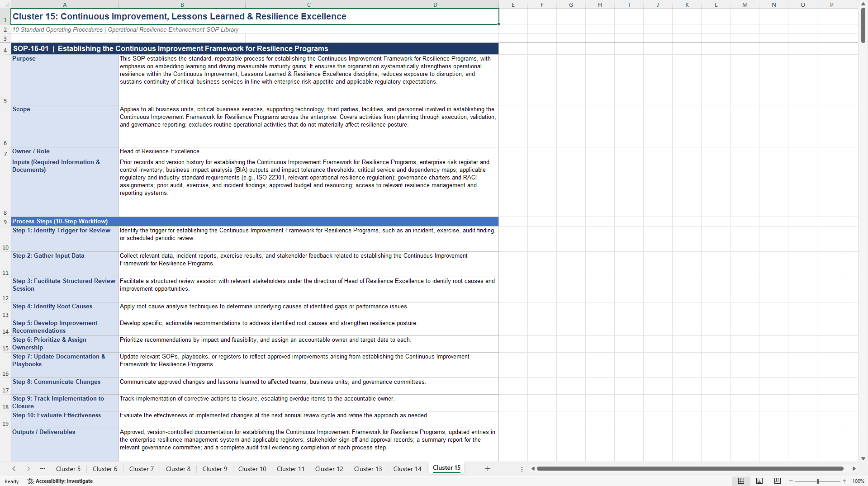Select row 13 header
This screenshot has height=486, width=868.
5,311
